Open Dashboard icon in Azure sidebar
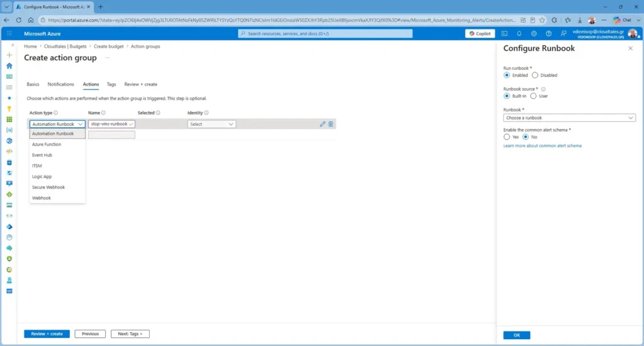The image size is (644, 346). (x=9, y=76)
